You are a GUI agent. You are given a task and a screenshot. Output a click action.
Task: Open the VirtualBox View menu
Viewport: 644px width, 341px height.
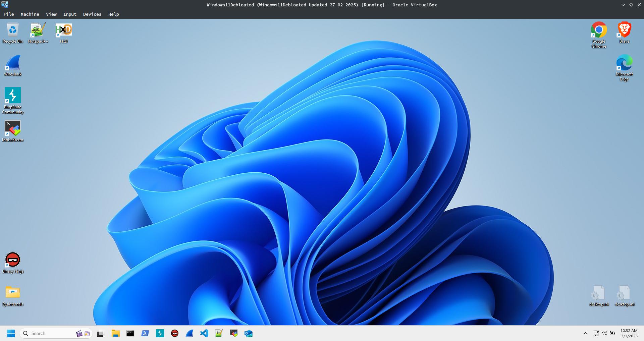pyautogui.click(x=51, y=14)
